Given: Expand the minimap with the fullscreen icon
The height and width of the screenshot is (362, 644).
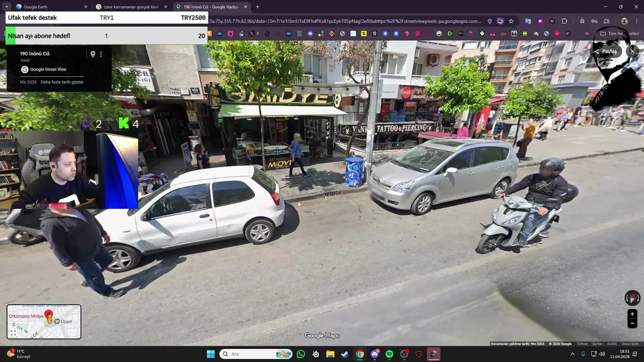Looking at the screenshot, I should click(14, 333).
